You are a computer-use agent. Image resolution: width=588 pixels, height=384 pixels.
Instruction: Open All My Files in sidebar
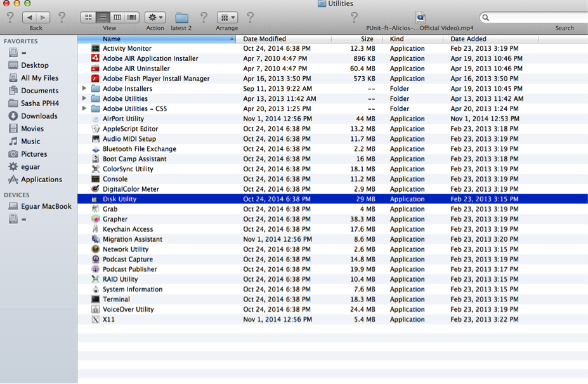pyautogui.click(x=39, y=77)
